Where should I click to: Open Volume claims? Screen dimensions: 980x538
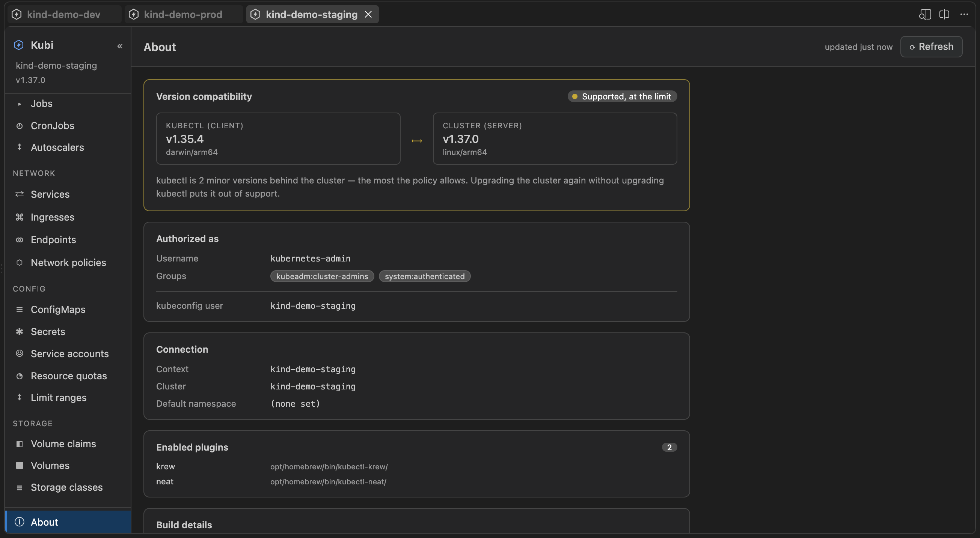point(68,444)
